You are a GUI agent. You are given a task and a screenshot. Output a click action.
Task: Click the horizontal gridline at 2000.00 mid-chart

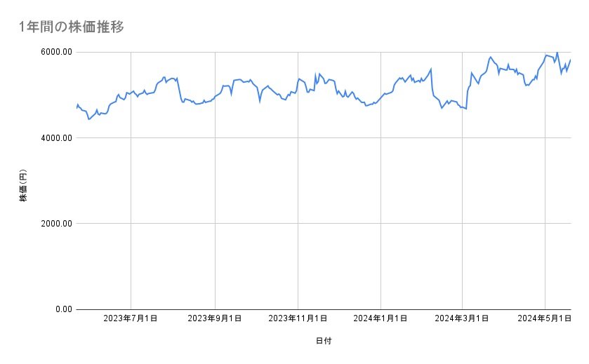pos(323,224)
